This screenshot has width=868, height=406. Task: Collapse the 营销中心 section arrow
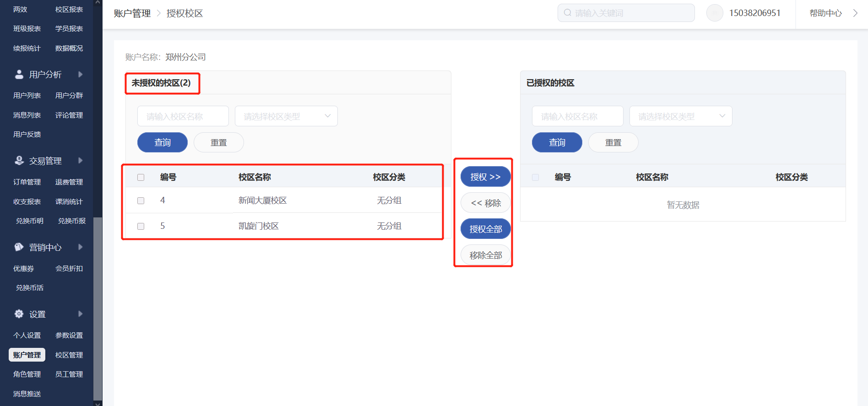coord(81,247)
